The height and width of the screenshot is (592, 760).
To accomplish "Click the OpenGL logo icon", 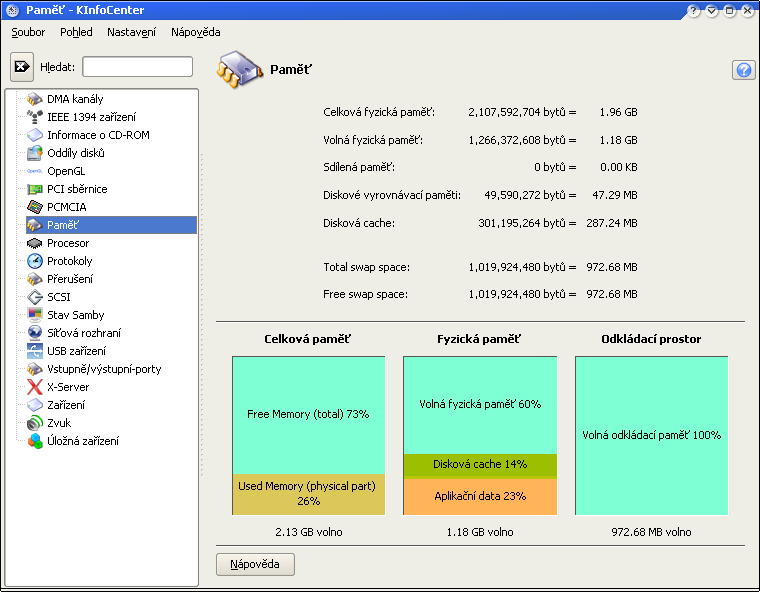I will click(35, 171).
